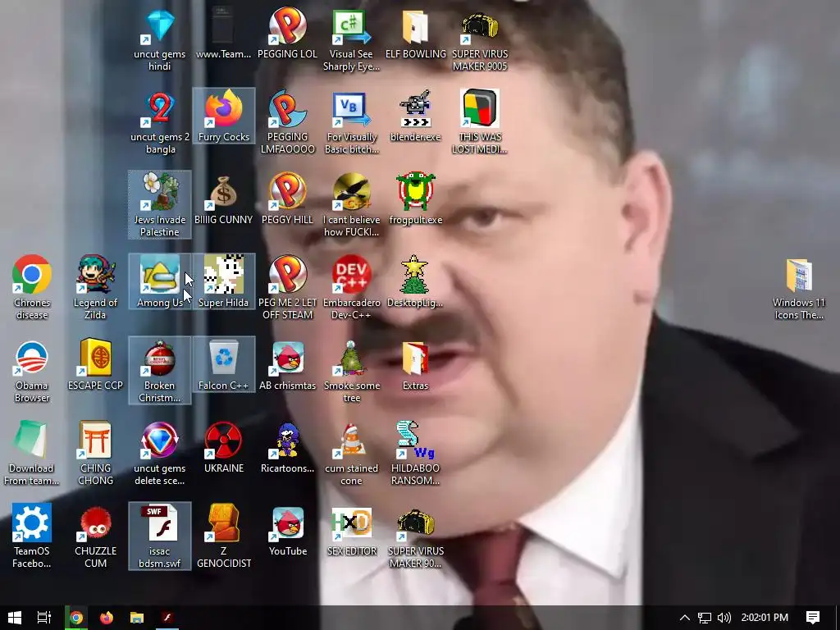The width and height of the screenshot is (840, 630).
Task: Launch Embarcadero Dev-C++
Action: click(351, 288)
